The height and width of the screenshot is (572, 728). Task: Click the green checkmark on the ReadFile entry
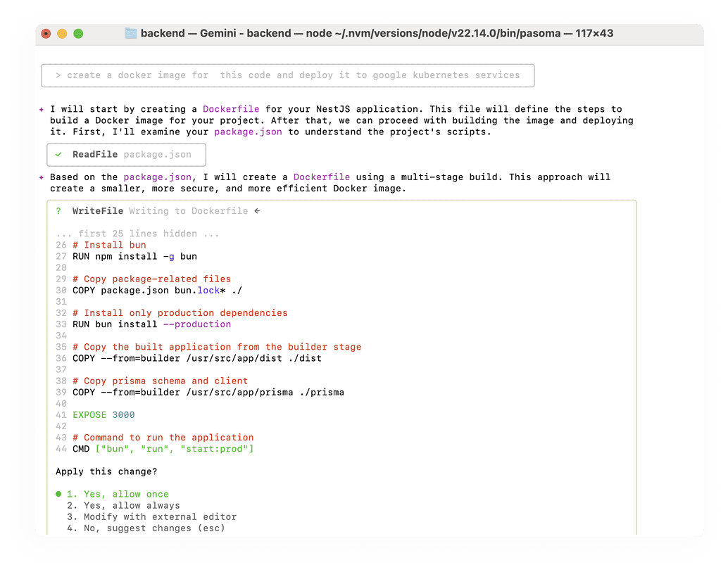pyautogui.click(x=58, y=154)
